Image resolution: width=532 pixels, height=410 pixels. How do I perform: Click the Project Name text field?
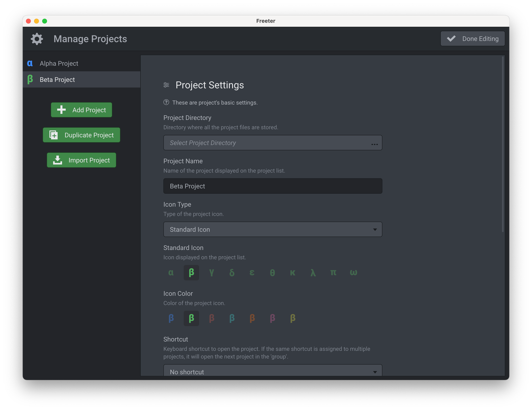[273, 186]
